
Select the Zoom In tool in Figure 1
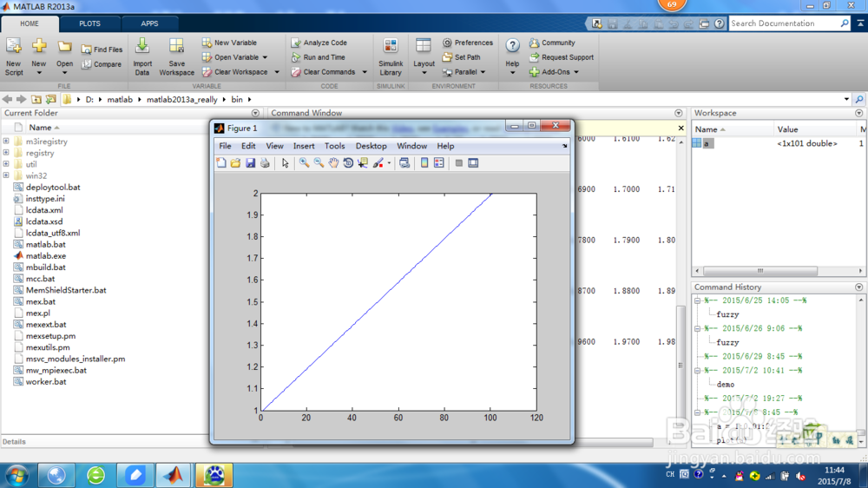click(304, 163)
